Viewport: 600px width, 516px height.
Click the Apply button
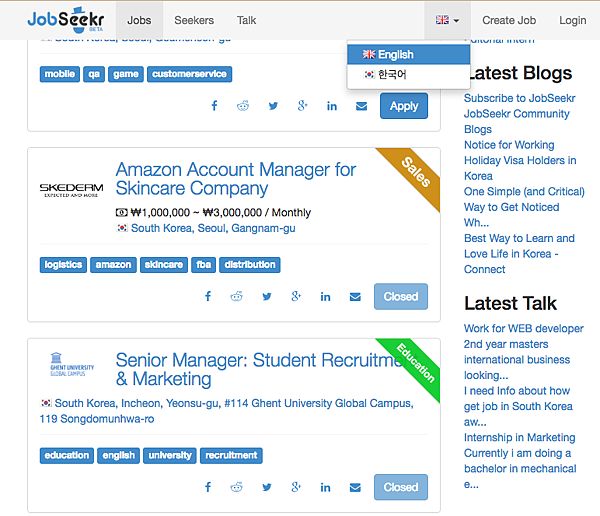404,106
